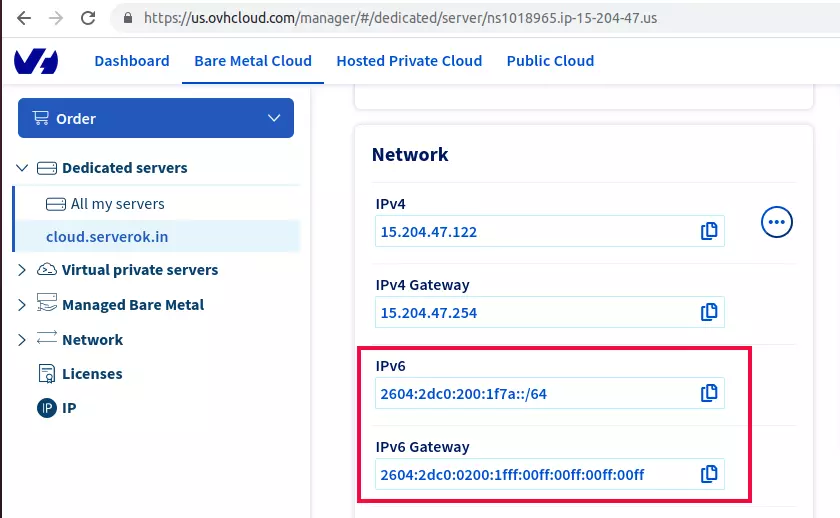This screenshot has width=840, height=518.
Task: Copy the IPv4 Gateway 15.204.47.254
Action: click(x=709, y=312)
